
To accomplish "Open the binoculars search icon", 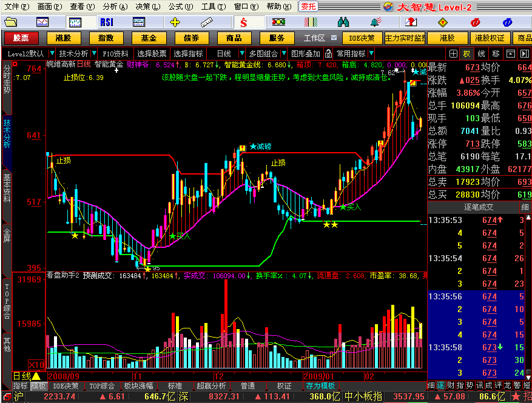I will point(343,22).
